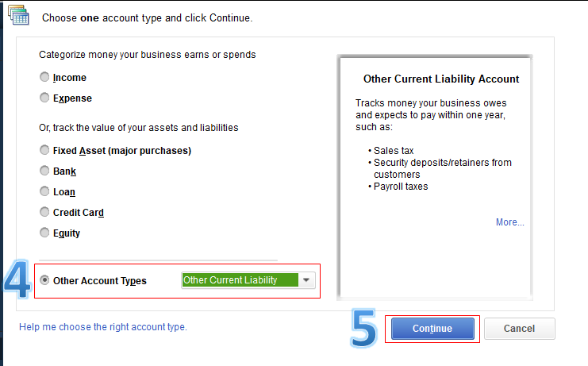The width and height of the screenshot is (588, 366).
Task: Select the Other Account Types radio button
Action: tap(44, 280)
